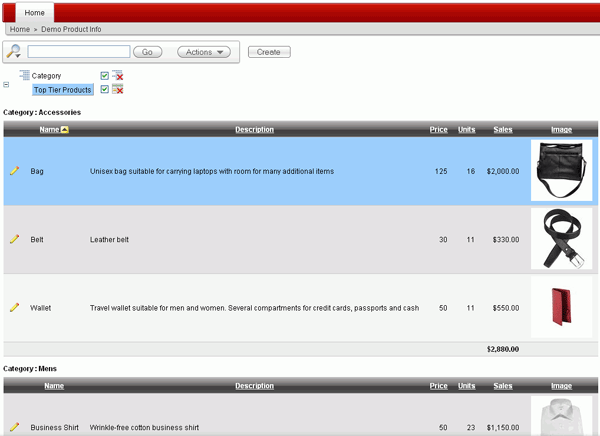600x436 pixels.
Task: Remove the Top Tier Products highlight
Action: pyautogui.click(x=117, y=89)
